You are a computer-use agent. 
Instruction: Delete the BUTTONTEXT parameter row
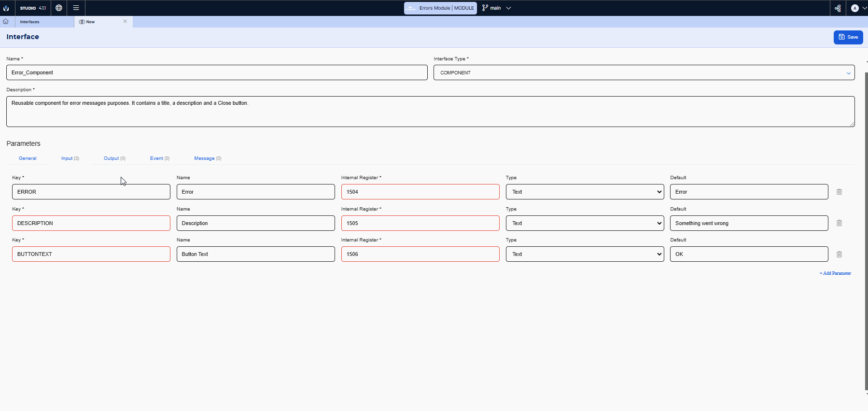(839, 254)
